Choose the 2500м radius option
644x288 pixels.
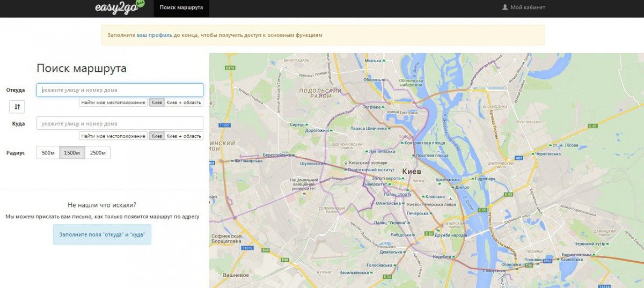click(x=98, y=153)
